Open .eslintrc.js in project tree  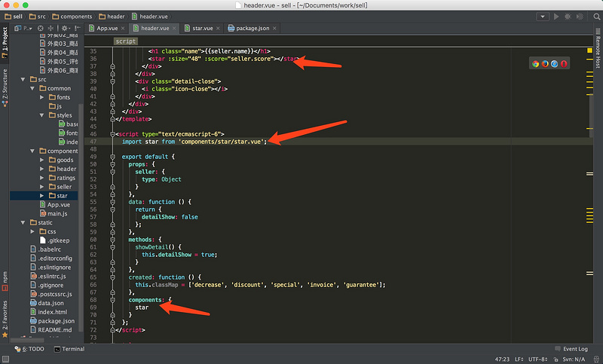click(48, 277)
